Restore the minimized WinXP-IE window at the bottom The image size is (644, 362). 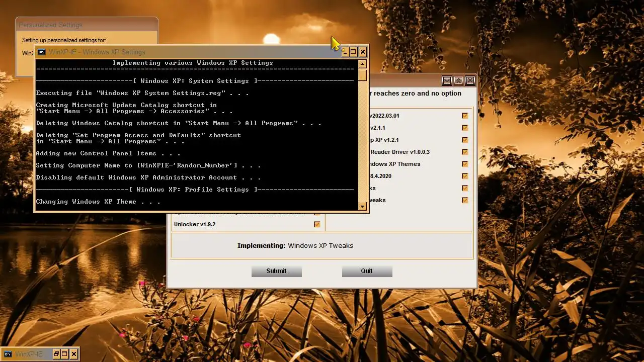56,354
